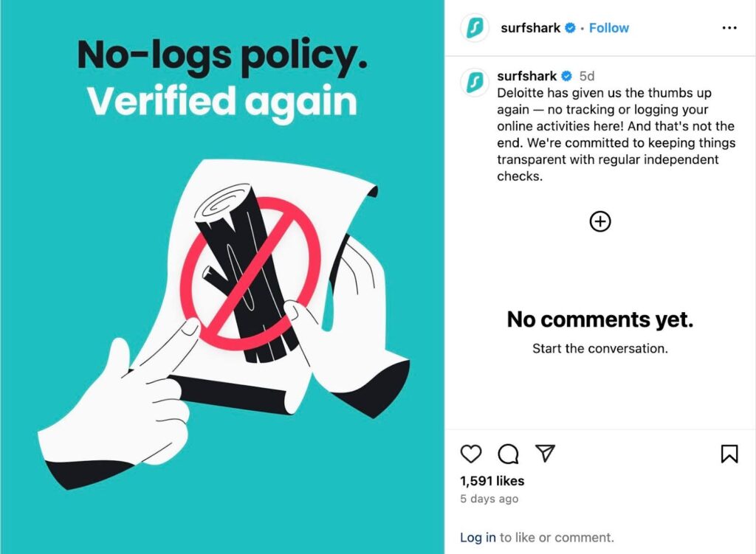This screenshot has width=756, height=554.
Task: Click the surfshark username above the caption
Action: click(526, 76)
